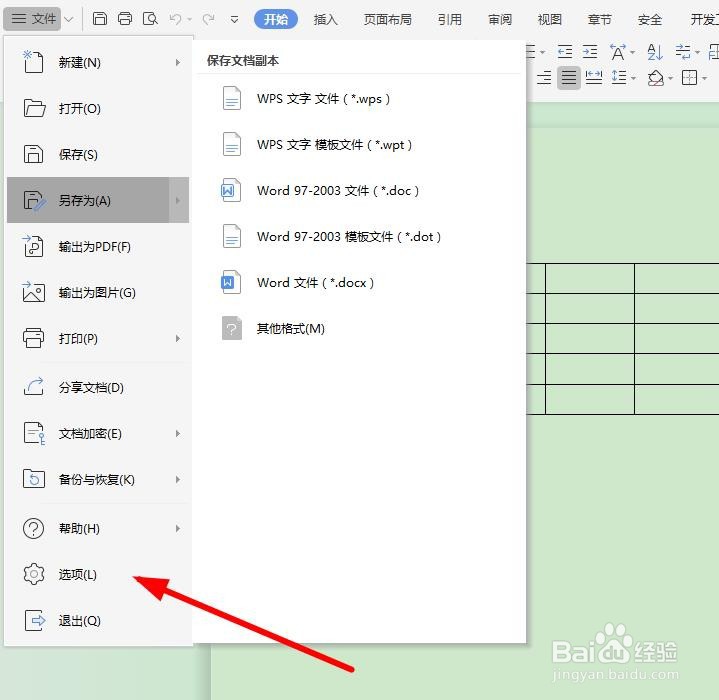The height and width of the screenshot is (700, 719).
Task: Click the Chinese layout A icon
Action: [x=618, y=52]
